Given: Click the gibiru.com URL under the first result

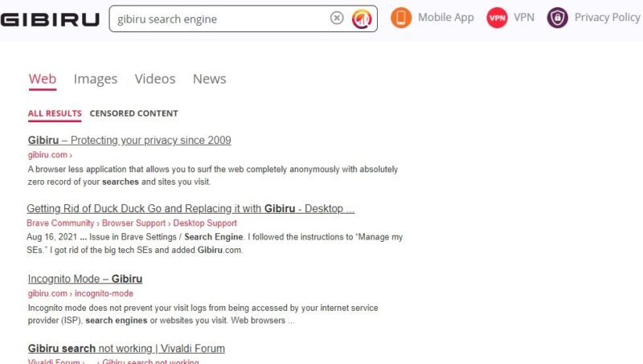Looking at the screenshot, I should tap(50, 155).
